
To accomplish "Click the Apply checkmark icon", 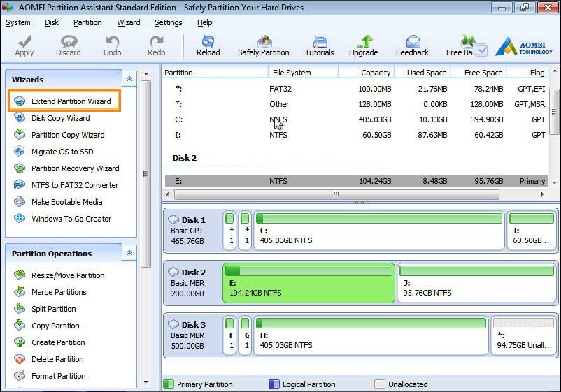I will coord(24,41).
